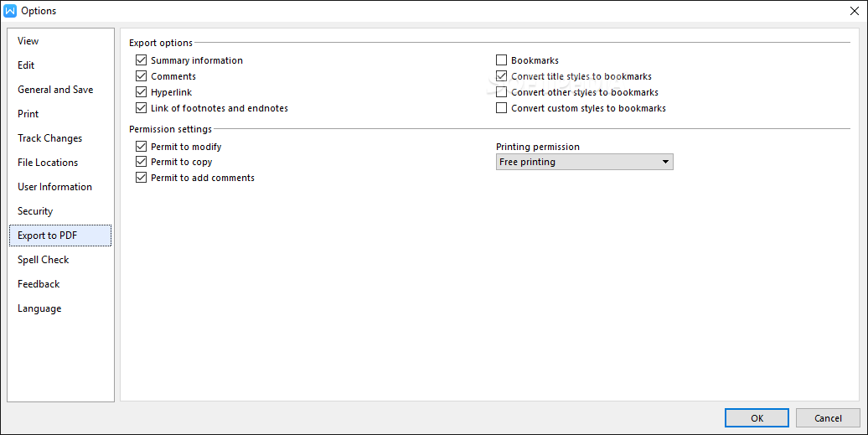Disable the Hyperlink export option
Screen dimensions: 868x435
(x=141, y=92)
